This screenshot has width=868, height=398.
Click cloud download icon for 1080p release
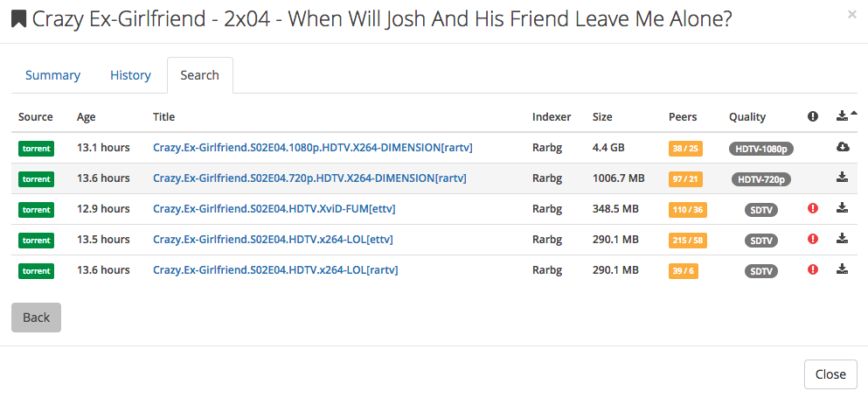coord(843,147)
